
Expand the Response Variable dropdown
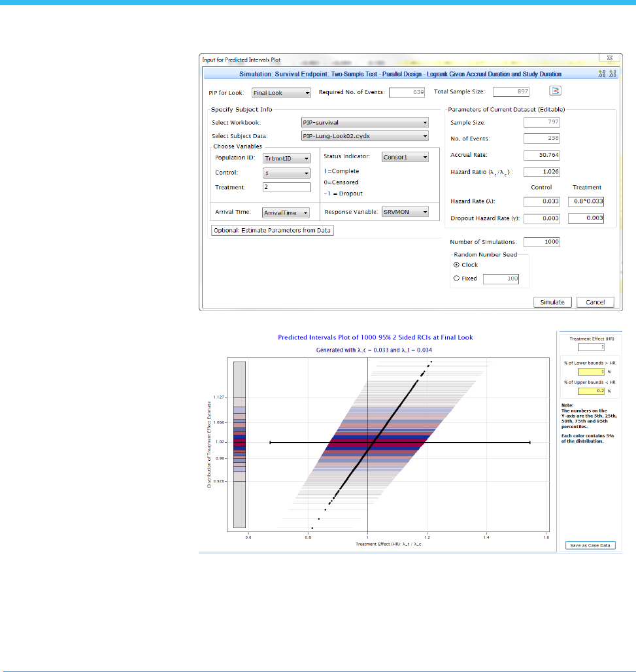click(x=405, y=212)
